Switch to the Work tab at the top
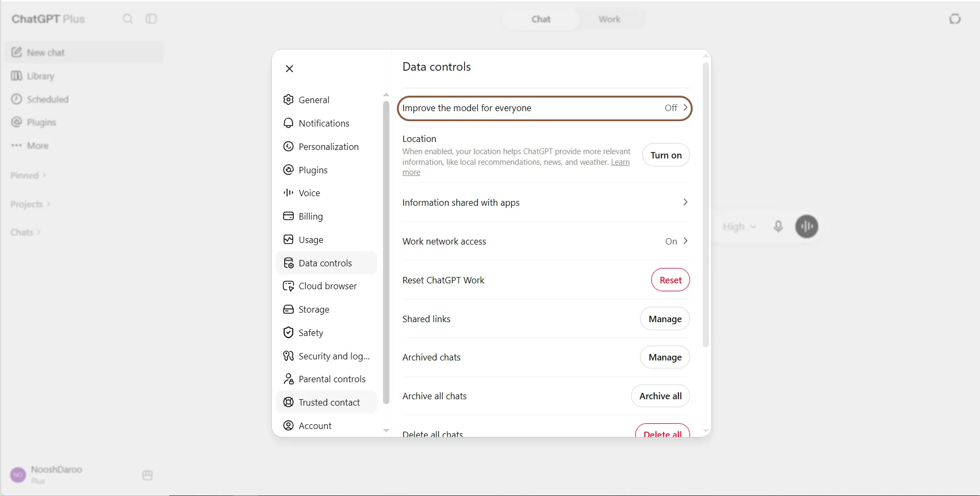This screenshot has height=496, width=980. [x=609, y=19]
